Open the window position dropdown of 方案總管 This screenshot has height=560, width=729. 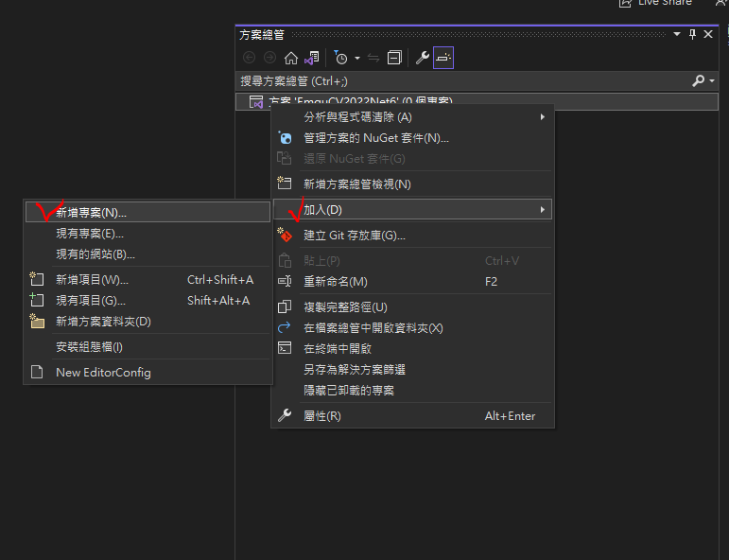(x=677, y=34)
